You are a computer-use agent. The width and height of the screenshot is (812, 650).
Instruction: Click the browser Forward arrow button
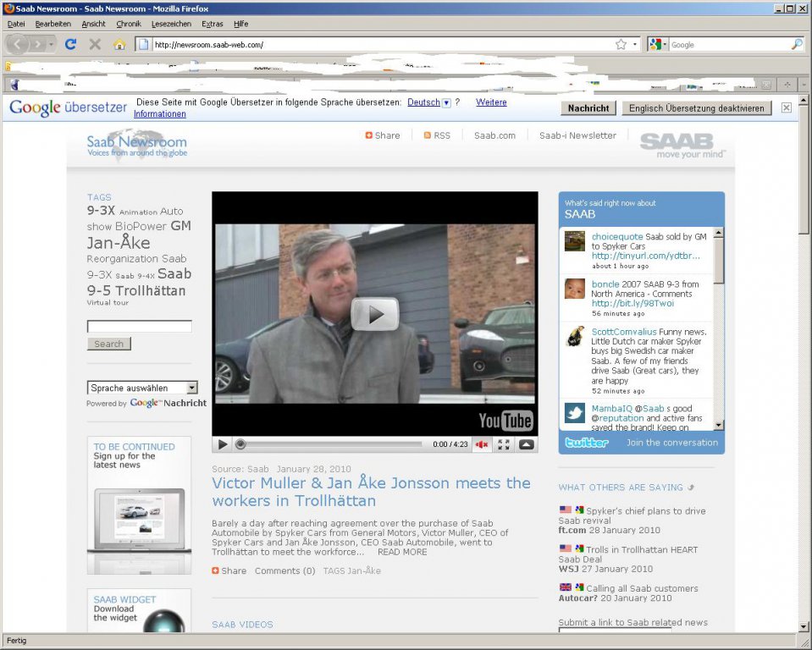(x=37, y=45)
